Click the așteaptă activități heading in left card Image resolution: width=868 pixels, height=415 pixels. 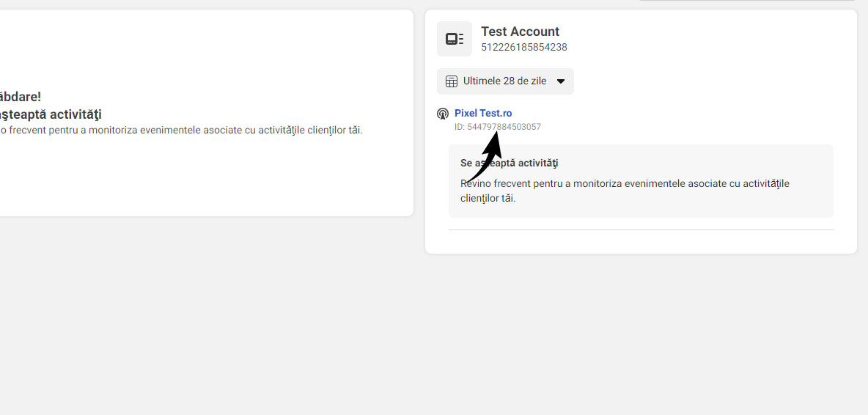tap(51, 114)
